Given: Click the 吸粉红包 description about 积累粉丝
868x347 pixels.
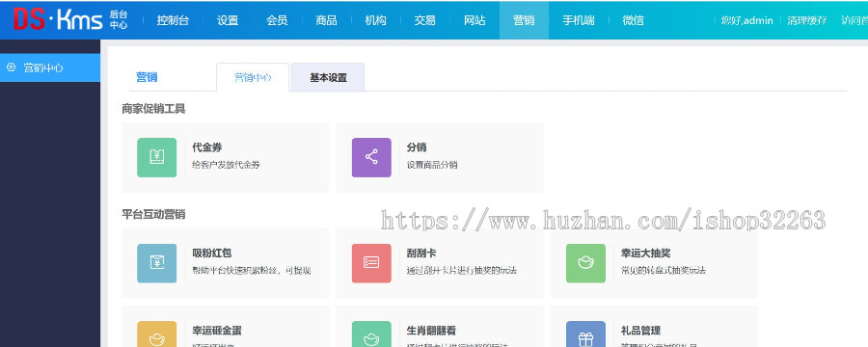Looking at the screenshot, I should [x=252, y=271].
